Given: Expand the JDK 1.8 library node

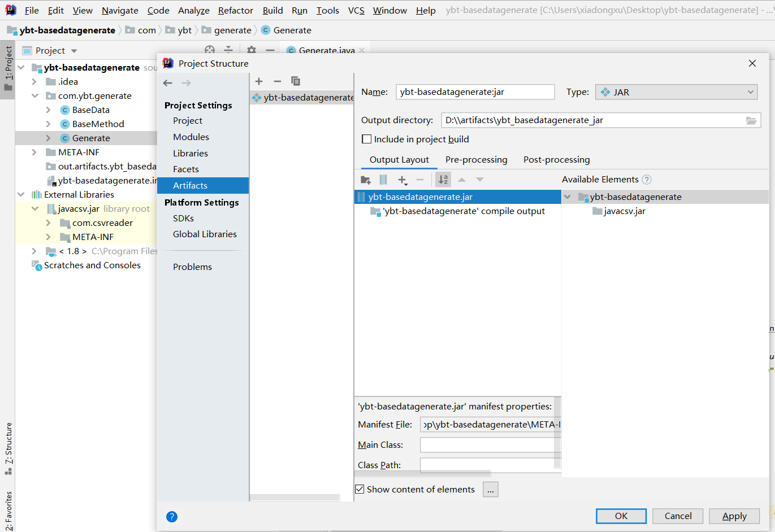Looking at the screenshot, I should 34,251.
